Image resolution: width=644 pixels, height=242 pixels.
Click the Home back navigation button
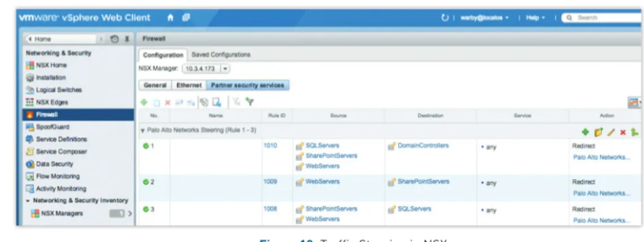click(x=61, y=39)
